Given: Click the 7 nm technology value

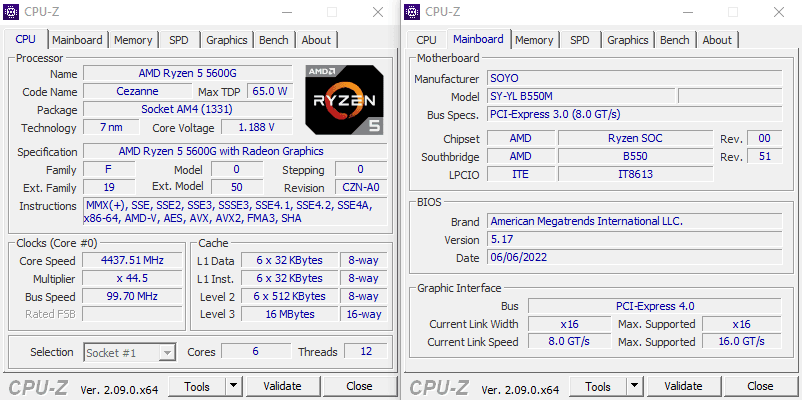Looking at the screenshot, I should [111, 127].
